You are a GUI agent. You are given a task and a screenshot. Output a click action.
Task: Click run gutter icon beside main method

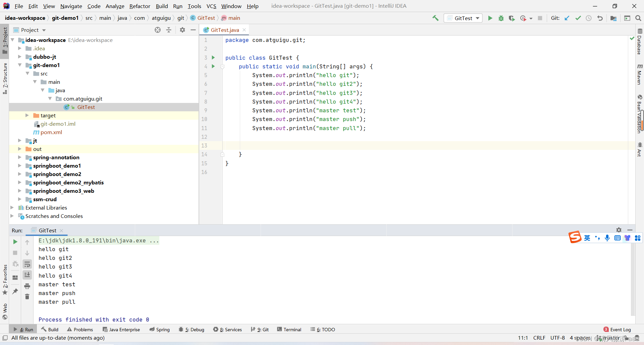(x=213, y=66)
